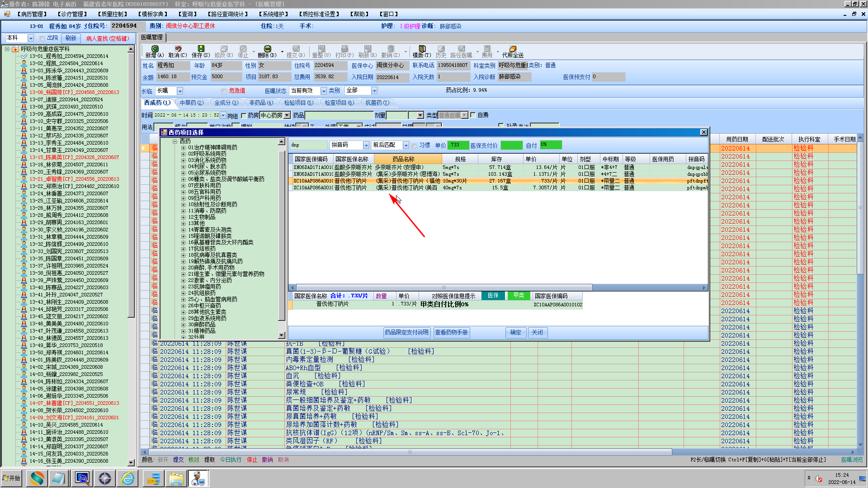Open the 拼音码 search type dropdown
The width and height of the screenshot is (868, 488).
(366, 145)
